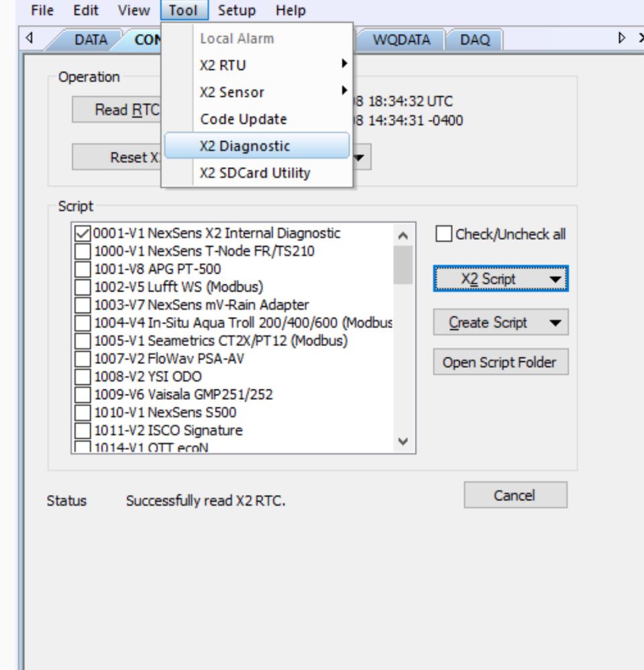The width and height of the screenshot is (644, 670).
Task: Expand the X2 RTU submenu
Action: coord(257,65)
